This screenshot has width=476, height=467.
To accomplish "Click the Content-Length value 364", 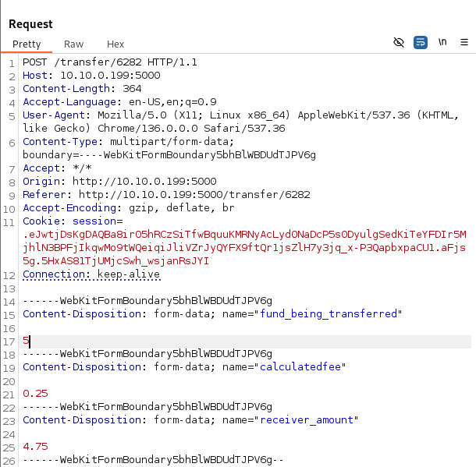I will [132, 89].
